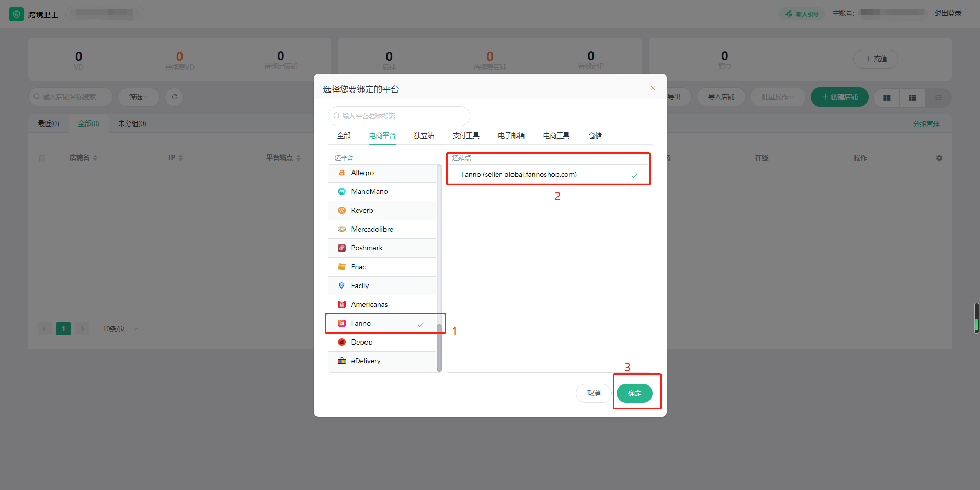Image resolution: width=980 pixels, height=490 pixels.
Task: Click the platform name search box
Action: pos(398,116)
